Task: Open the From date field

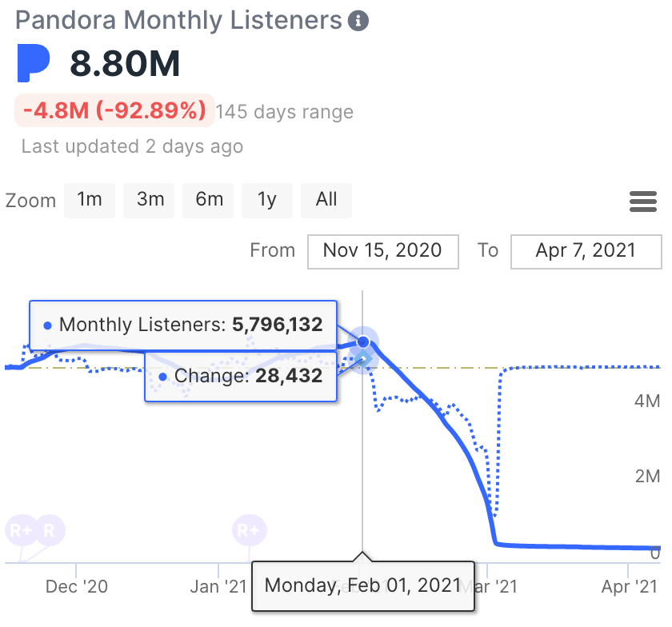Action: coord(382,251)
